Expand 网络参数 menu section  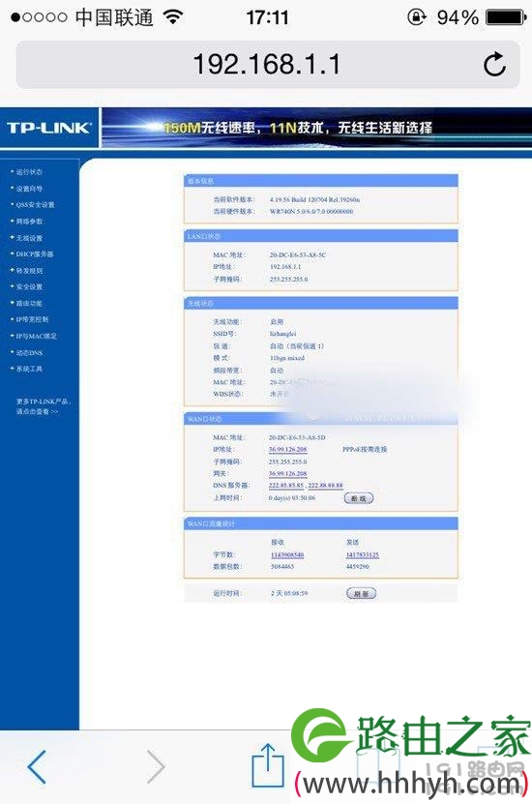point(29,222)
